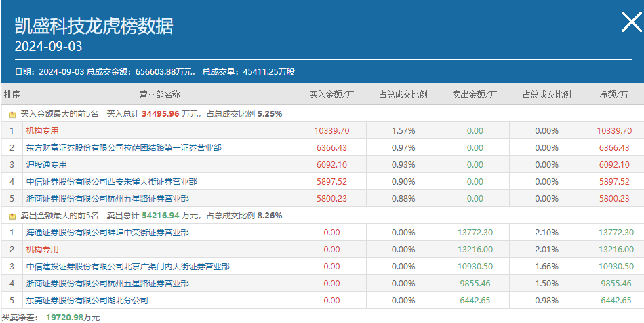
Task: Click the buy proportion 5.25%
Action: [270, 114]
